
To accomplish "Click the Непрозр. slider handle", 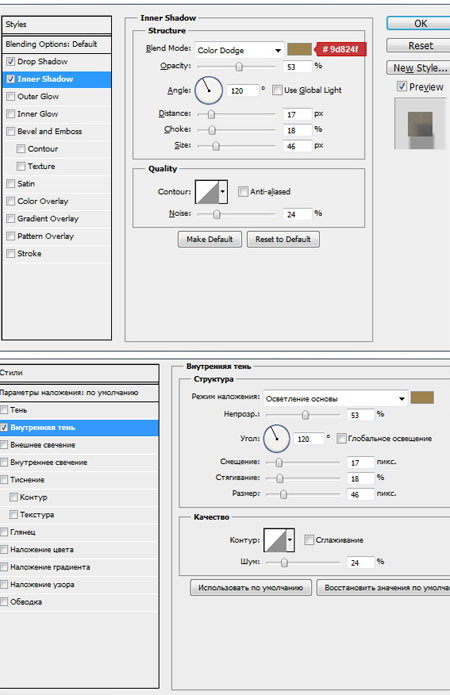I will (x=305, y=415).
